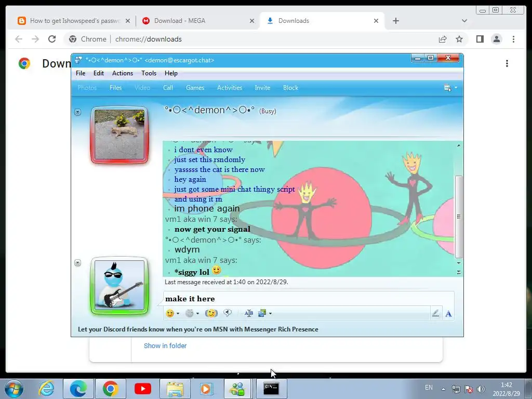Open Messenger taskbar button
The image size is (532, 399).
click(237, 389)
